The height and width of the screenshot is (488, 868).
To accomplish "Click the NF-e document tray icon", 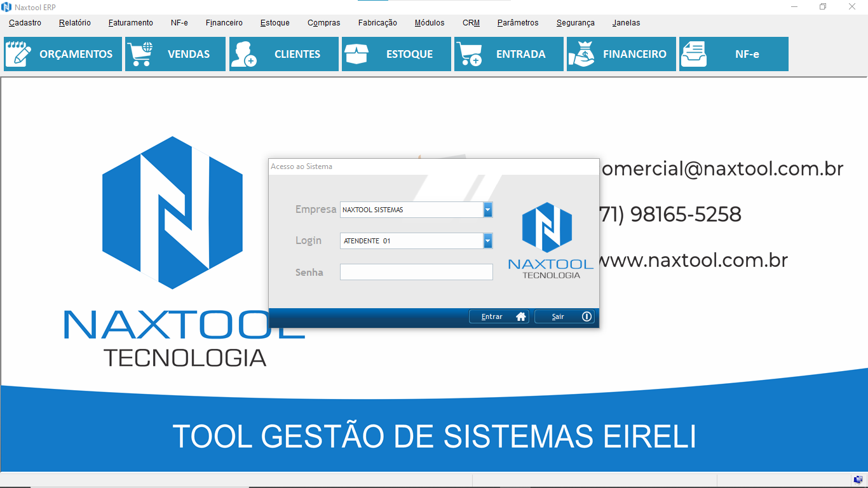I will [694, 54].
